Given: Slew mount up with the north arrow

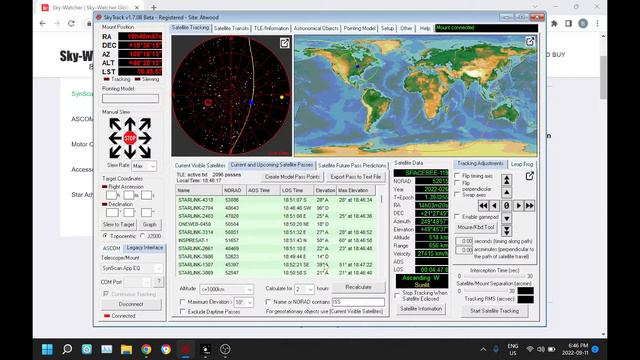Looking at the screenshot, I should coord(130,124).
